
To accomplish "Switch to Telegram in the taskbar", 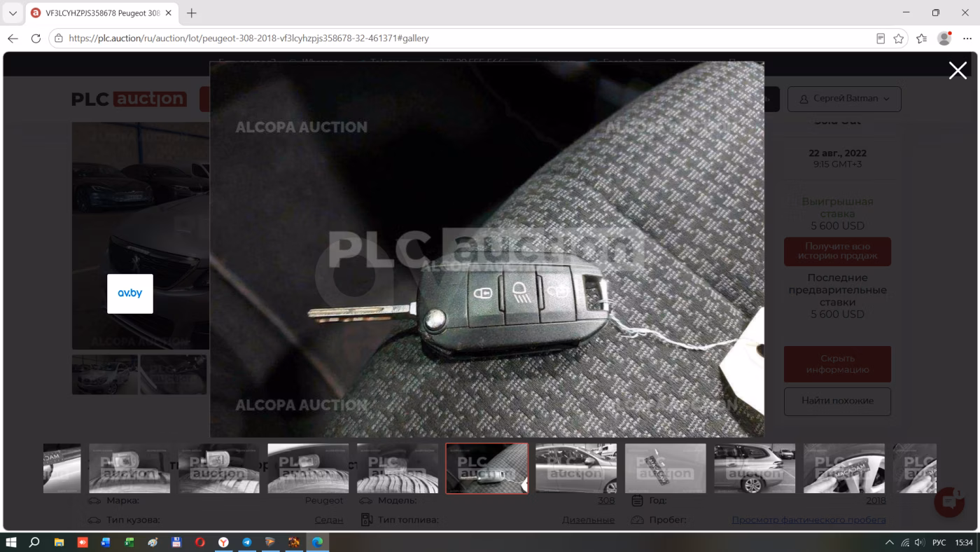I will (246, 542).
